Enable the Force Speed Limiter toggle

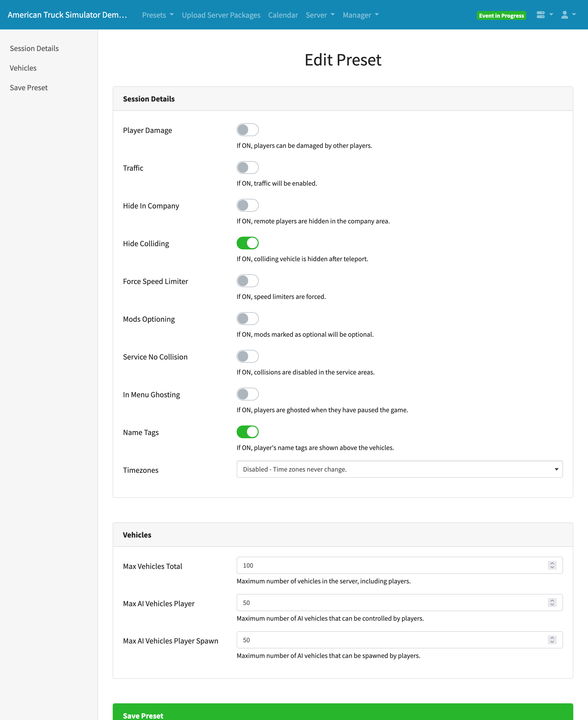tap(247, 281)
